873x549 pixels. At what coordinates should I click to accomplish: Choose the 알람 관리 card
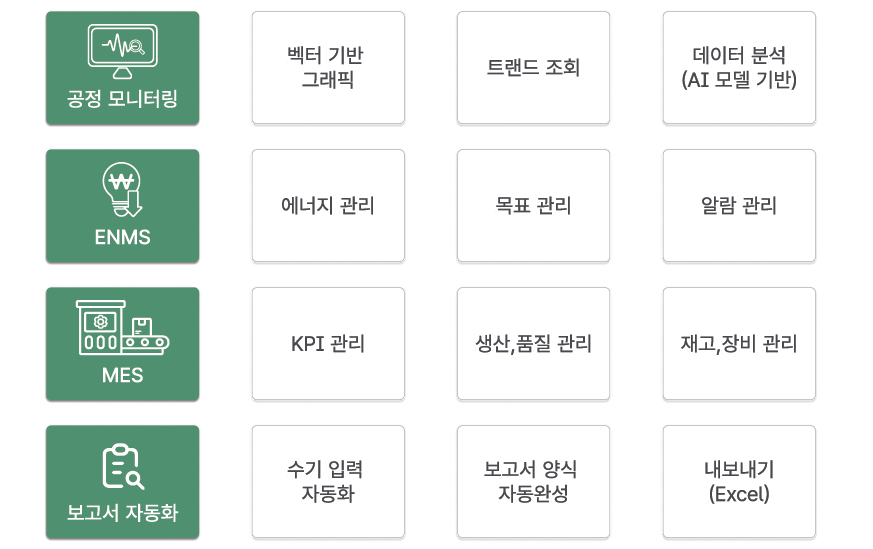(739, 205)
